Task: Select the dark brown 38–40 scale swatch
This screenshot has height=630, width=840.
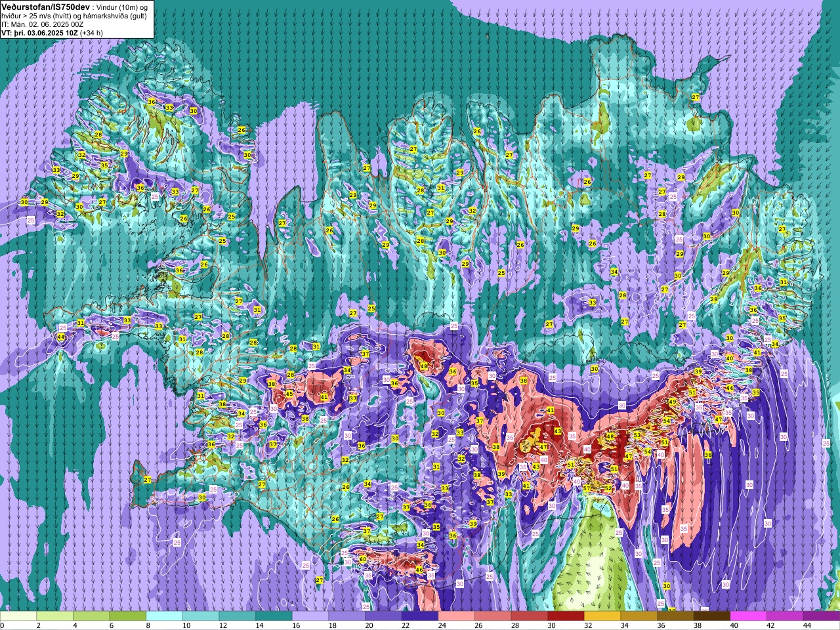Action: [712, 616]
